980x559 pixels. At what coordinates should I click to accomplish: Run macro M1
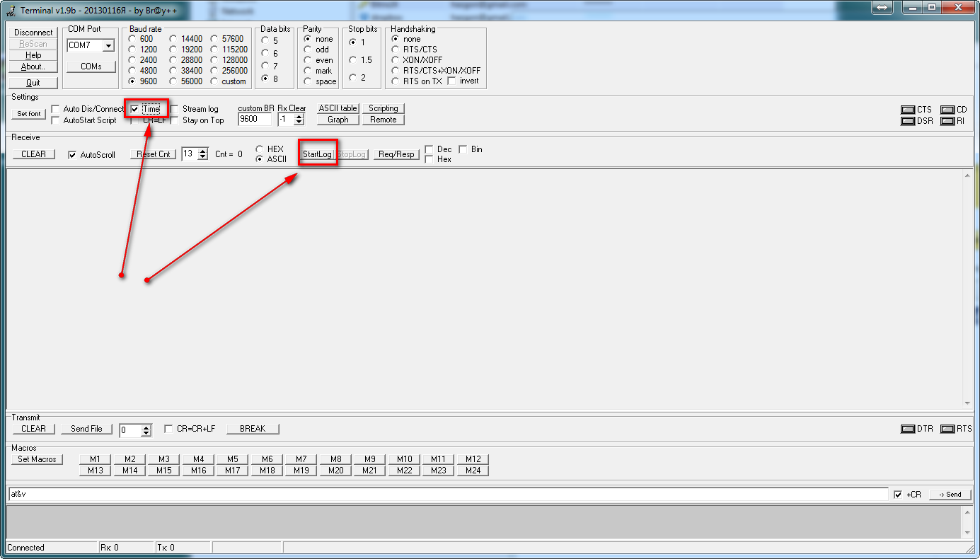[x=95, y=459]
